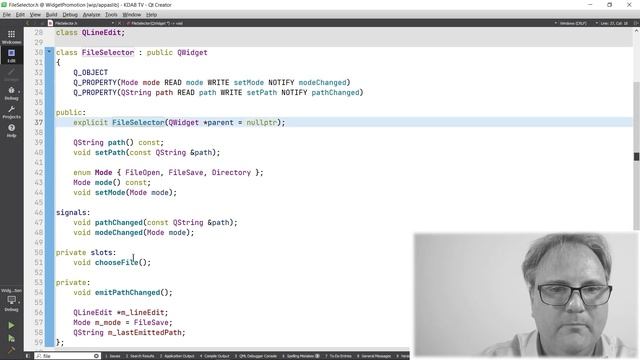The width and height of the screenshot is (640, 360).
Task: Click 'emitPathChanged' in the code
Action: 127,293
